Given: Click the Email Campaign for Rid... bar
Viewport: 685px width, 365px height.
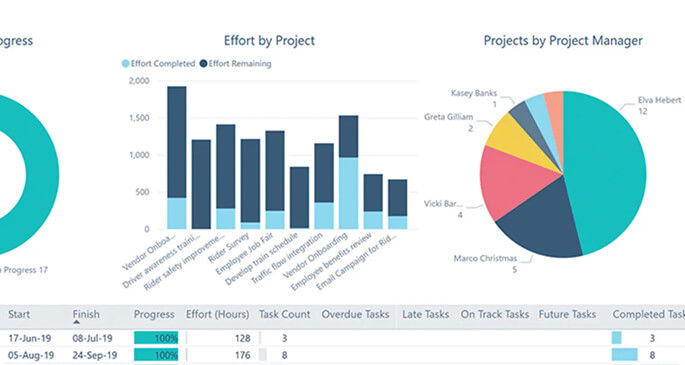Looking at the screenshot, I should 398,204.
